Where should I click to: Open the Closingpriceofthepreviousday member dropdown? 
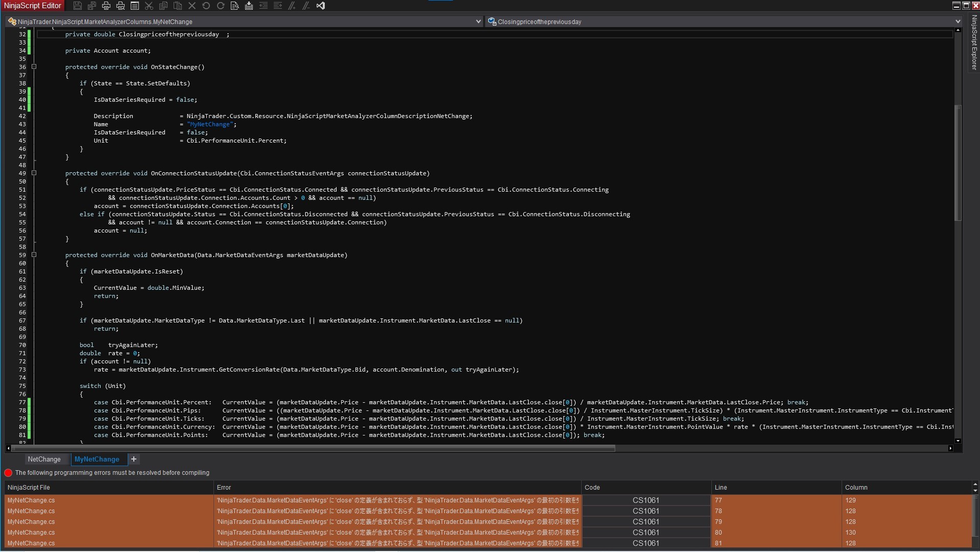pos(957,21)
